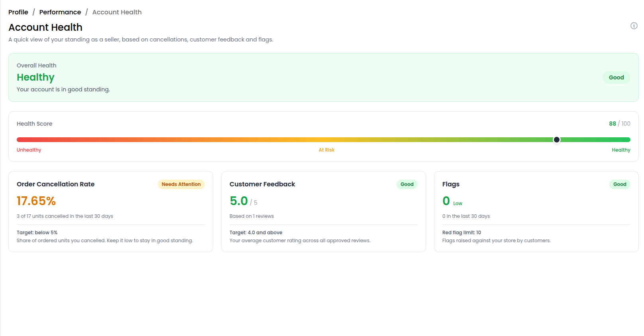This screenshot has width=644, height=336.
Task: Open the info icon beside Account Health
Action: point(634,26)
